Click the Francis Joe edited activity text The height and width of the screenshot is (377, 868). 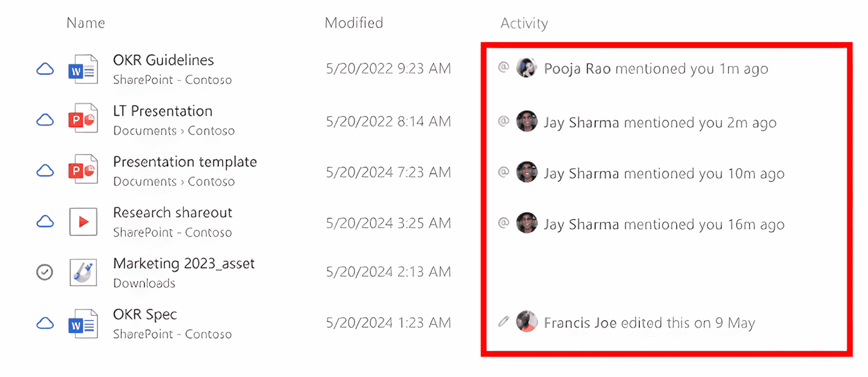click(649, 323)
